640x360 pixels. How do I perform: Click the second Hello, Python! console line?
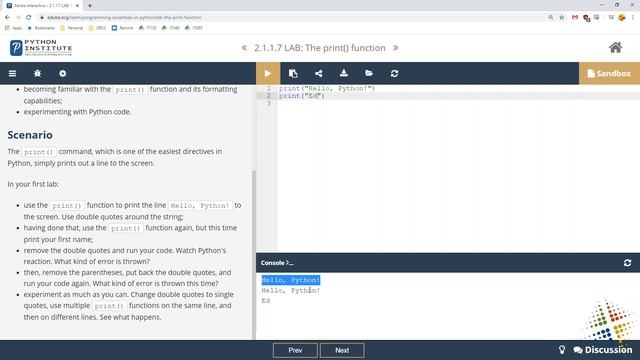[291, 291]
